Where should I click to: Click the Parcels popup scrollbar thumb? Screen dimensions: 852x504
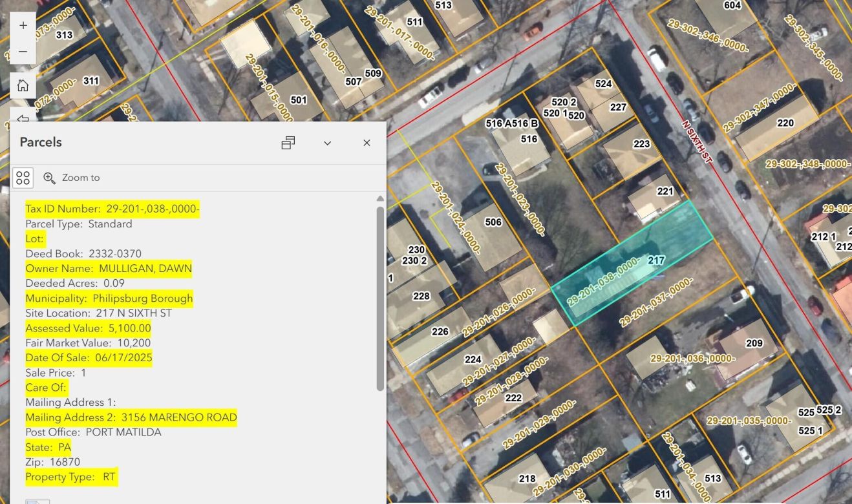[x=380, y=297]
